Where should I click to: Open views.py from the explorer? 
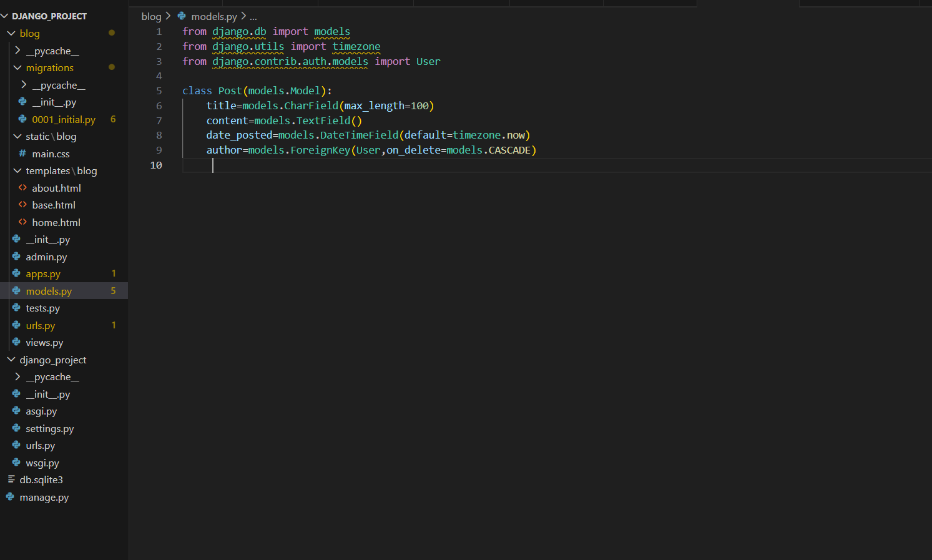(44, 343)
